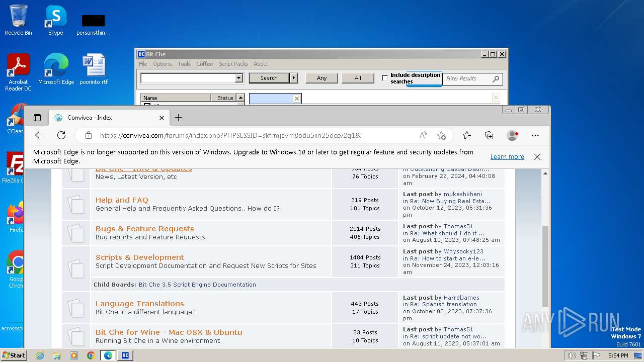644x362 pixels.
Task: Click the Edge back arrow
Action: click(39, 135)
